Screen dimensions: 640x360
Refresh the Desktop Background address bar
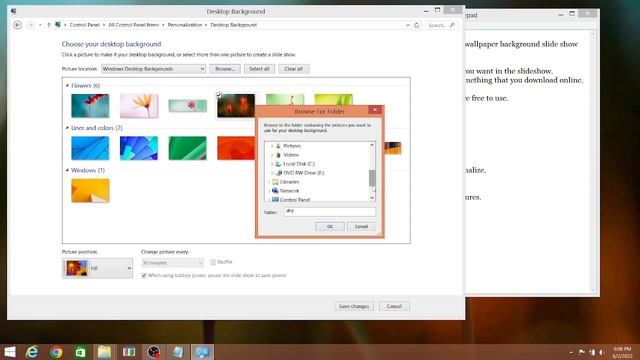[x=416, y=25]
